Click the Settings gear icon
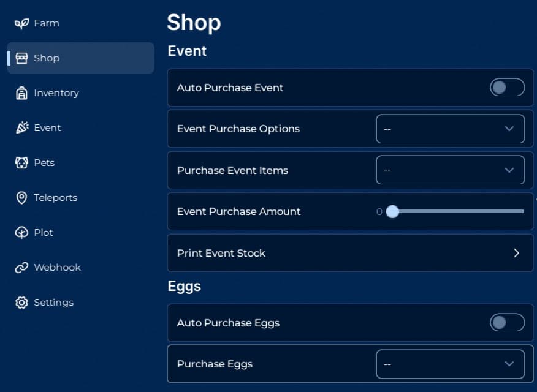This screenshot has width=537, height=392. [x=21, y=303]
